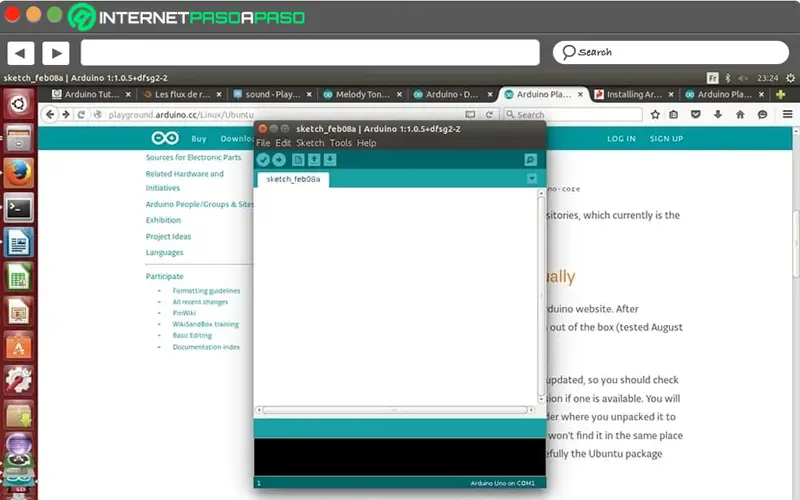Screen dimensions: 800x500
Task: Click SIGN UP on the Arduino website
Action: point(666,139)
